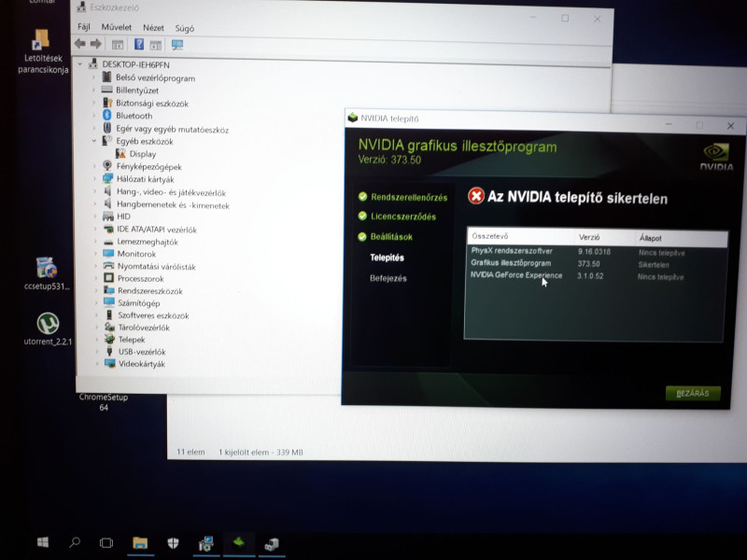Screen dimensions: 747x560
Task: Select Egér vagy egyéb mutatóeszköz entry
Action: [x=173, y=129]
